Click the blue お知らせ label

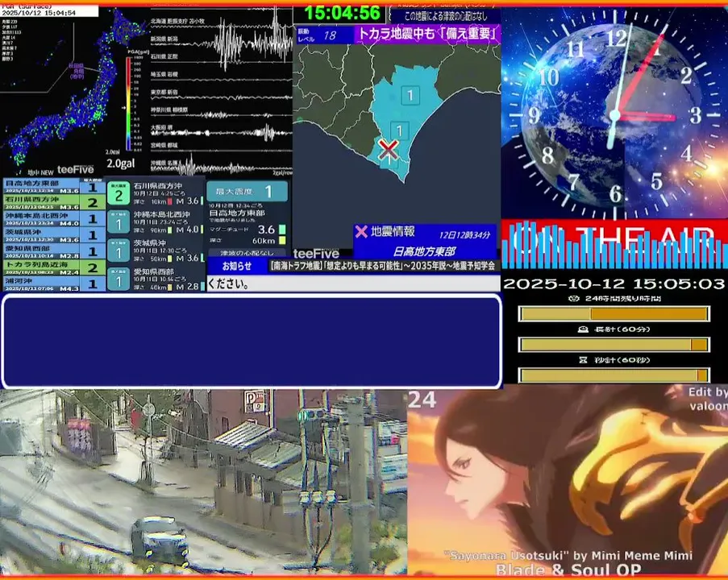coord(237,266)
